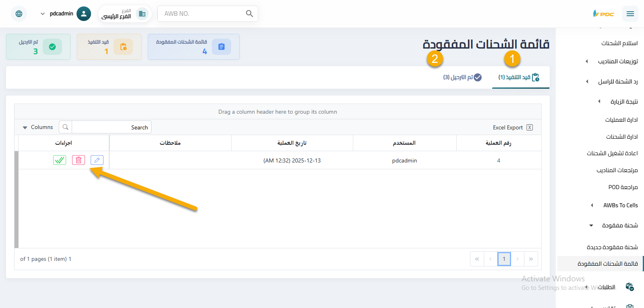This screenshot has height=308, width=644.
Task: Select page 1 in pagination
Action: point(504,259)
